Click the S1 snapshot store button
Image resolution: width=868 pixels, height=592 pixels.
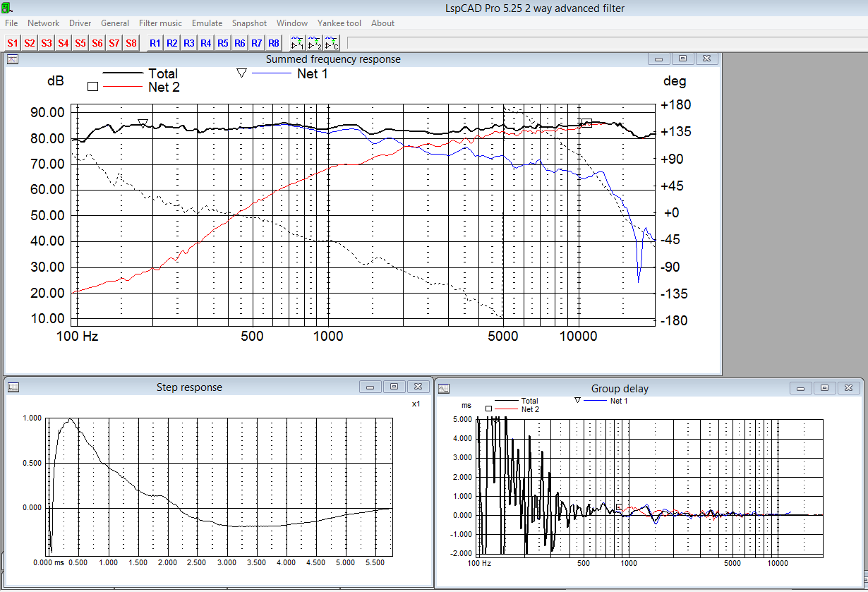tap(13, 43)
